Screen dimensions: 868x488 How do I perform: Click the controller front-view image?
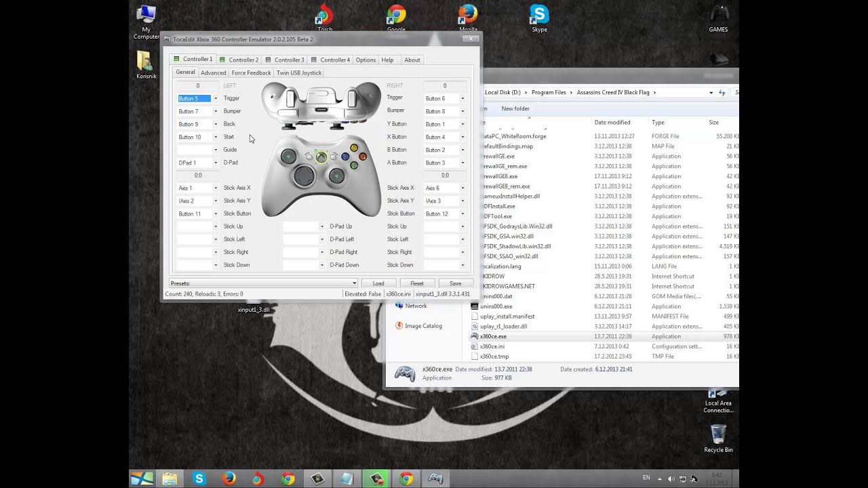coord(321,175)
